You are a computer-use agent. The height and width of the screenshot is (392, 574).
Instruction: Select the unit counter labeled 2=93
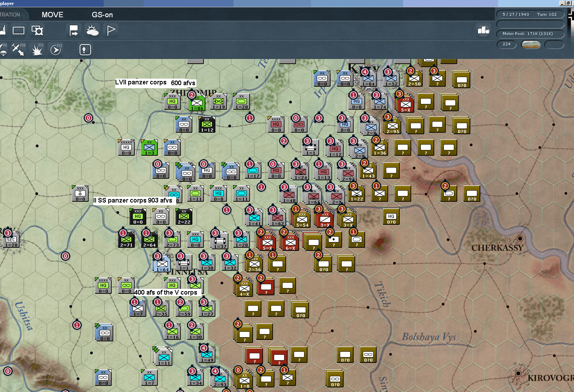coord(220,379)
